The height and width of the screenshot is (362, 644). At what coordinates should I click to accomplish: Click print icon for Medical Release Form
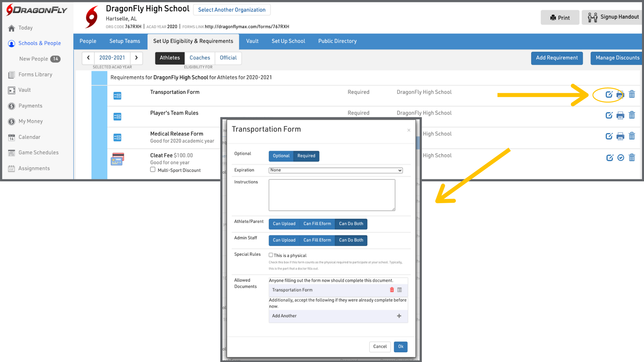tap(620, 136)
